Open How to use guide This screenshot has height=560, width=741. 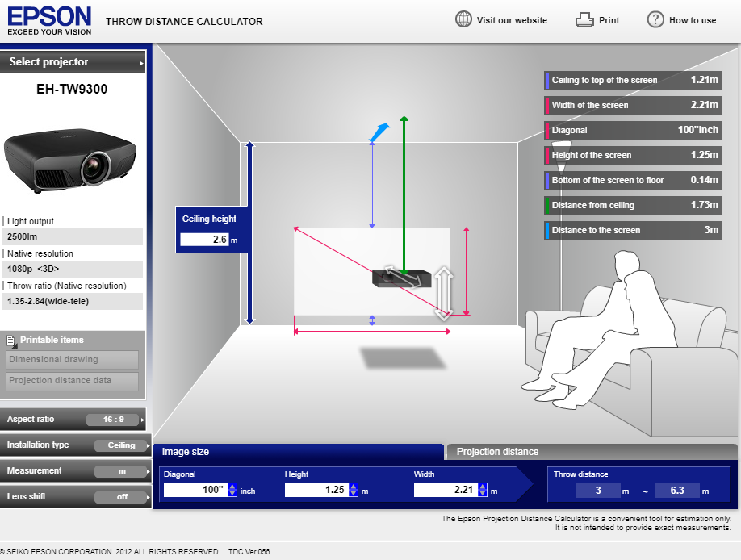click(x=693, y=20)
